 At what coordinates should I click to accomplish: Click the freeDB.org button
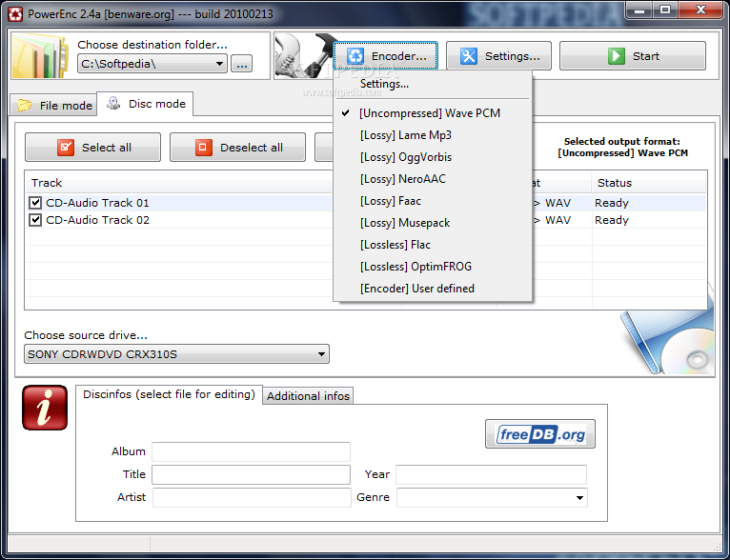pos(540,434)
